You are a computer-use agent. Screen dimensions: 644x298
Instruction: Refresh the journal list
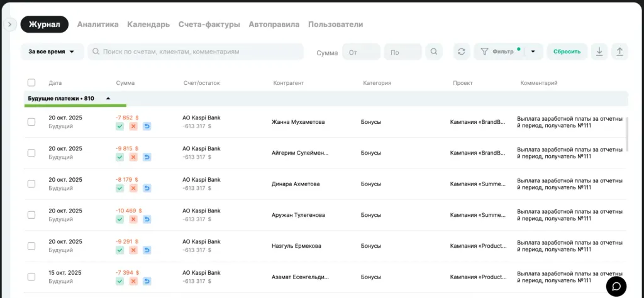pyautogui.click(x=462, y=52)
